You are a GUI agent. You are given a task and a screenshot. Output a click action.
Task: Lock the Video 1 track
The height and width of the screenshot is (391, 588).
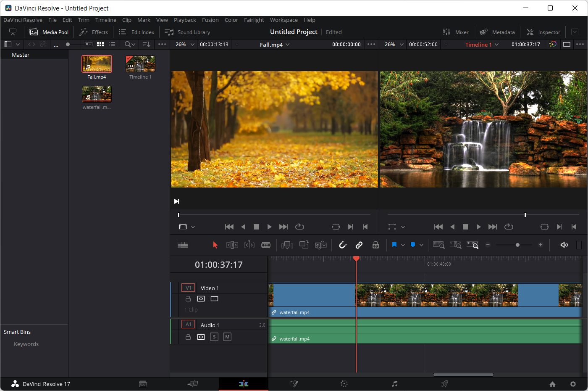(x=188, y=299)
